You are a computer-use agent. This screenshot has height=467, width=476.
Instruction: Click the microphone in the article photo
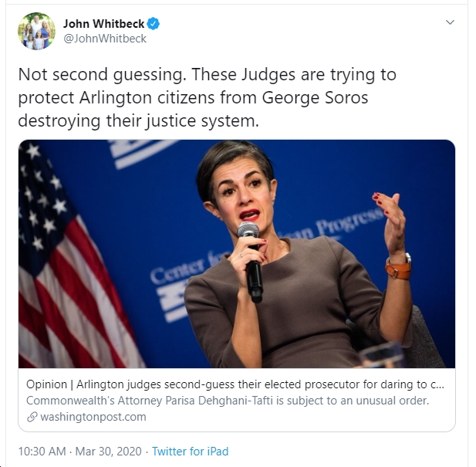pos(251,261)
